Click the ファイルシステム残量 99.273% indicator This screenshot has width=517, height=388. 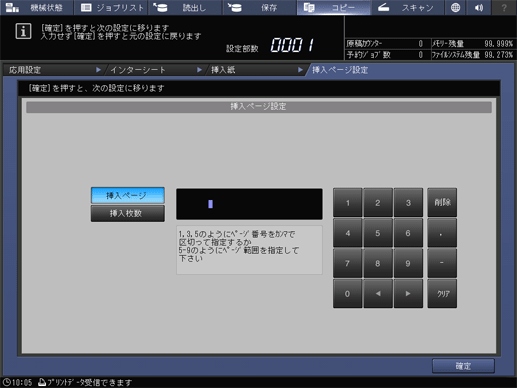473,55
